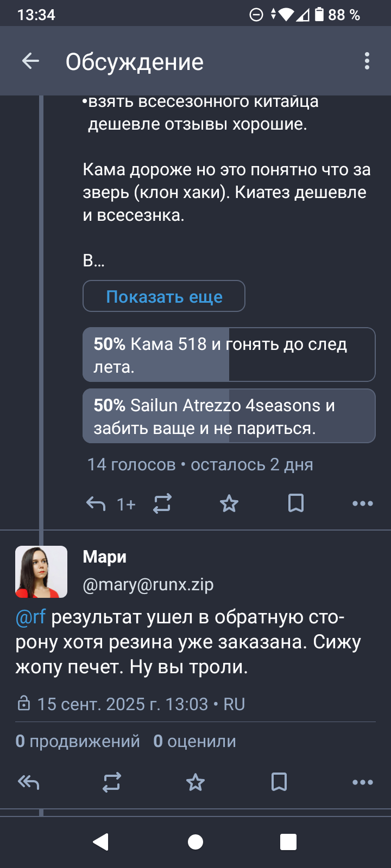Reply to the poll post
391x868 pixels.
96,504
